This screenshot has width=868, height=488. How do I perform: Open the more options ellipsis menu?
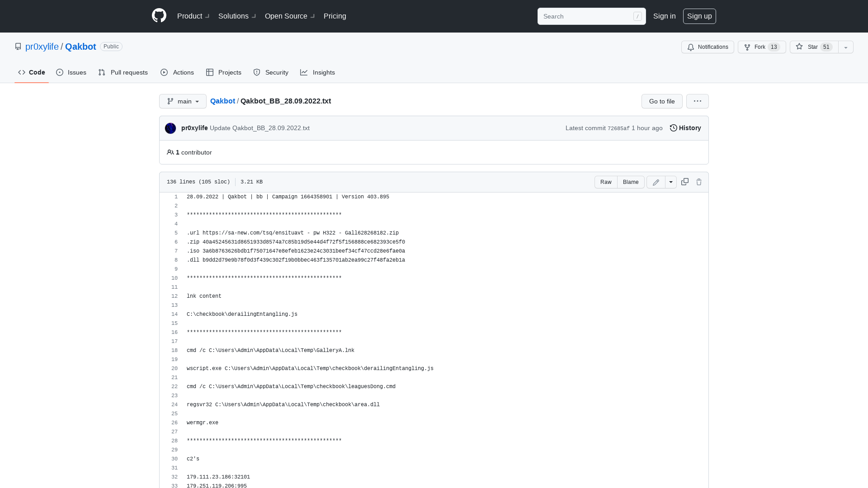pos(697,101)
